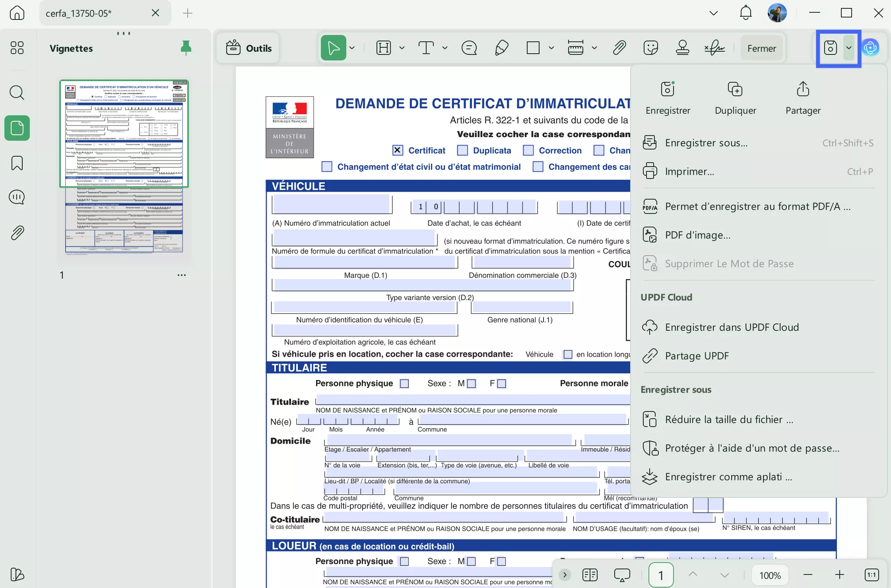Open the comments panel in the sidebar

coord(17,197)
